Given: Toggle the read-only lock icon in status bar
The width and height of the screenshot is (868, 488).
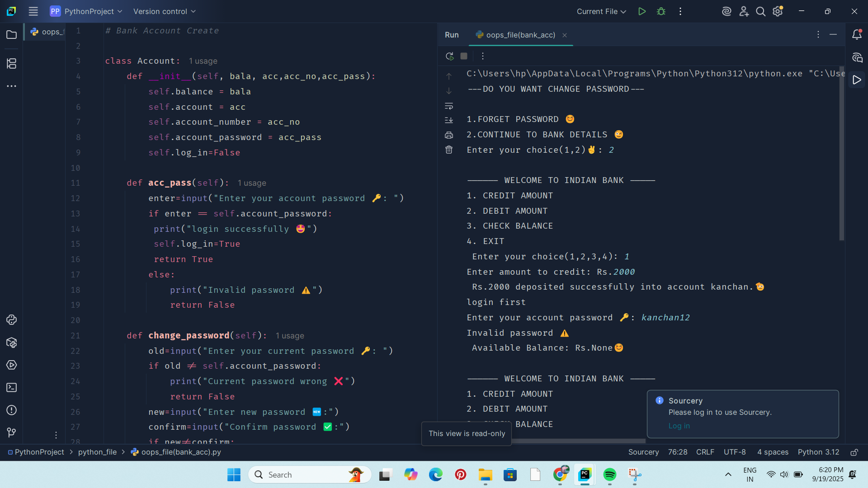Looking at the screenshot, I should tap(854, 452).
